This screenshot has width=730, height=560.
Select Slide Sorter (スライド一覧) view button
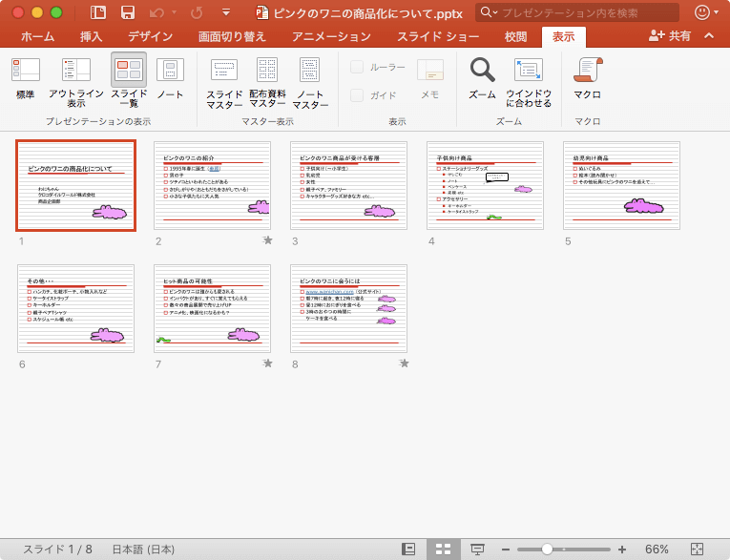point(129,81)
